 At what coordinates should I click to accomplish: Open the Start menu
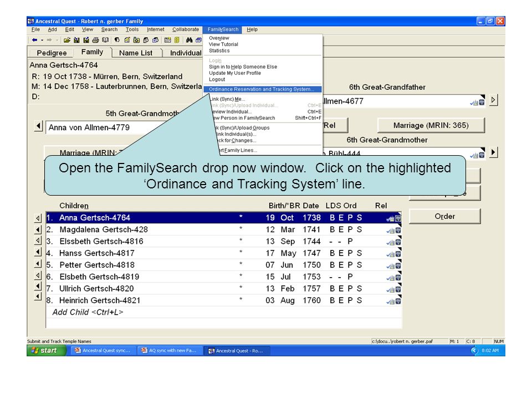pyautogui.click(x=46, y=350)
